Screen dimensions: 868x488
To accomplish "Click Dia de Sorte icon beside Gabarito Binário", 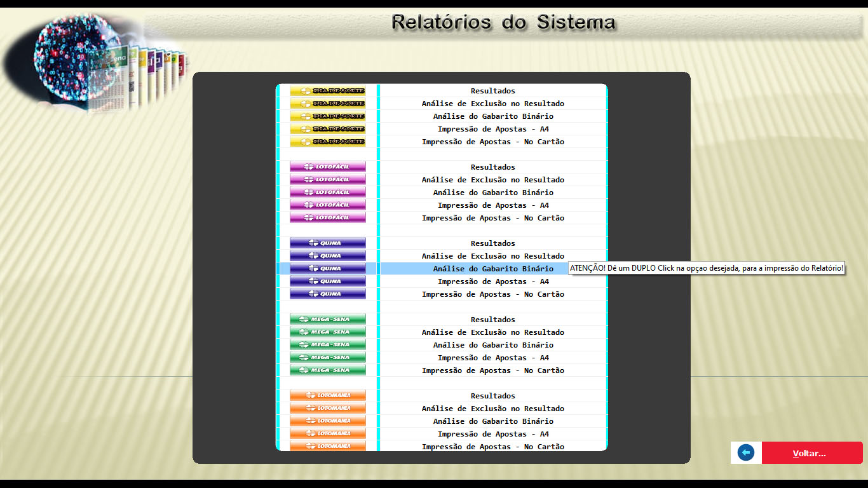I will point(328,116).
